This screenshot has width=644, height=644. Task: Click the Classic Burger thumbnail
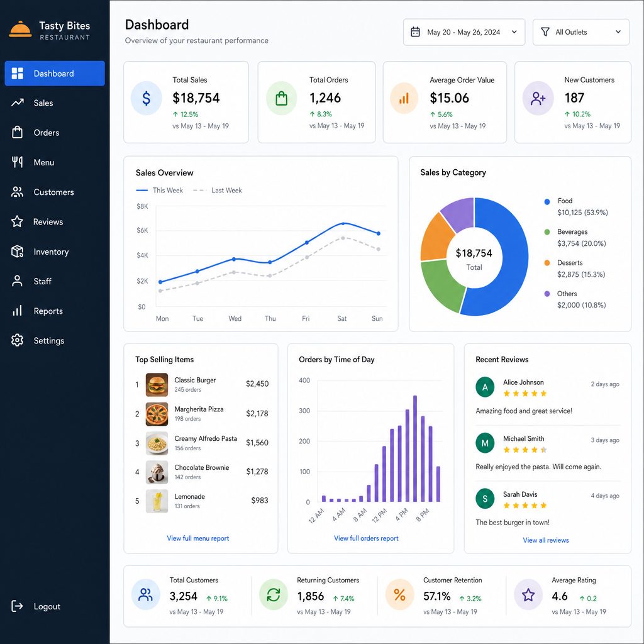pos(157,384)
